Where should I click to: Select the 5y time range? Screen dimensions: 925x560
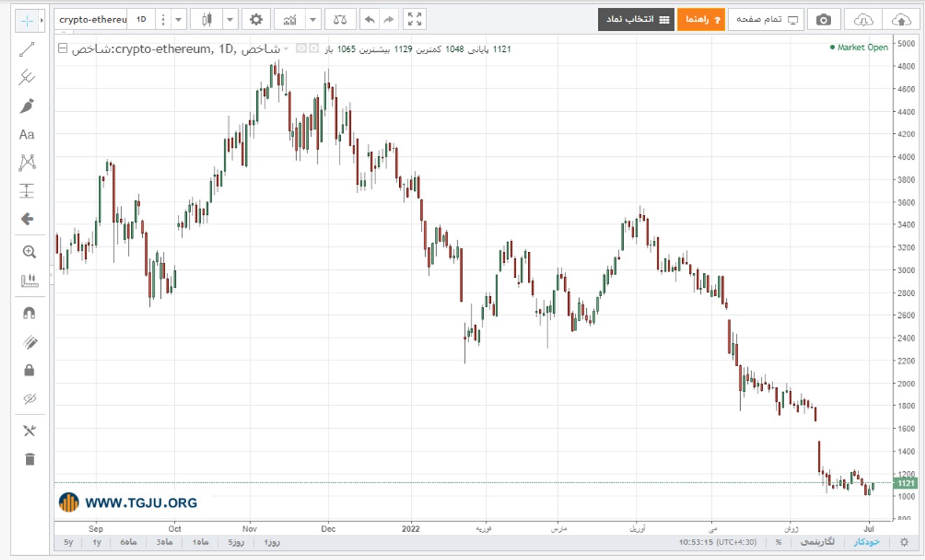tap(68, 542)
